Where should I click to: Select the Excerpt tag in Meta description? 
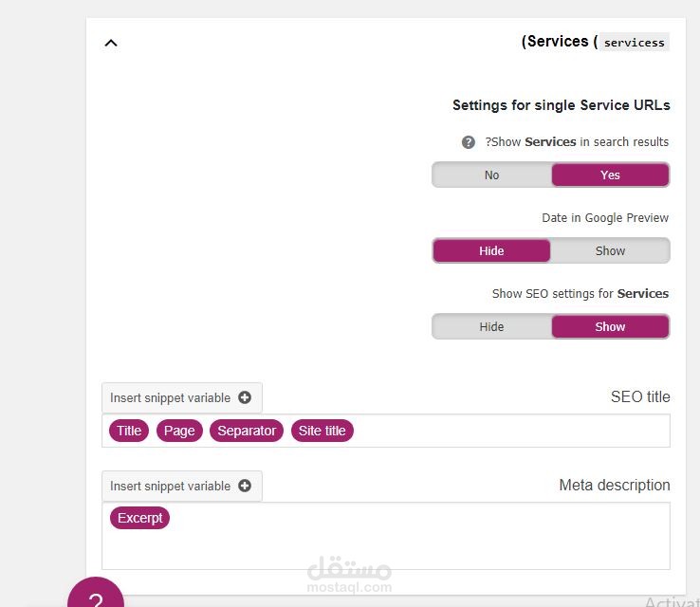[139, 518]
